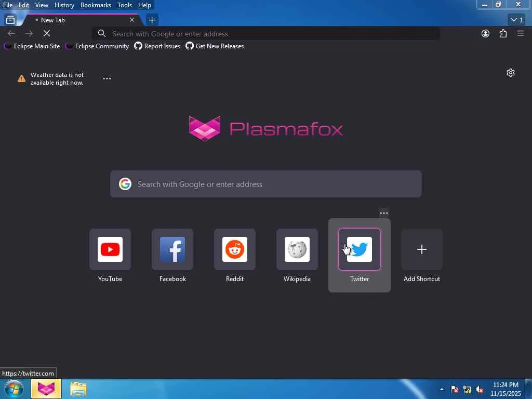Open the YouTube shortcut tile
Viewport: 532px width, 399px height.
110,249
